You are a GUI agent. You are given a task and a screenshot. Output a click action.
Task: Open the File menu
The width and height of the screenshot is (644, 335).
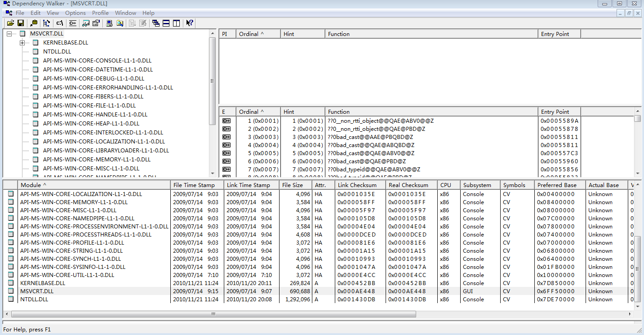[20, 13]
